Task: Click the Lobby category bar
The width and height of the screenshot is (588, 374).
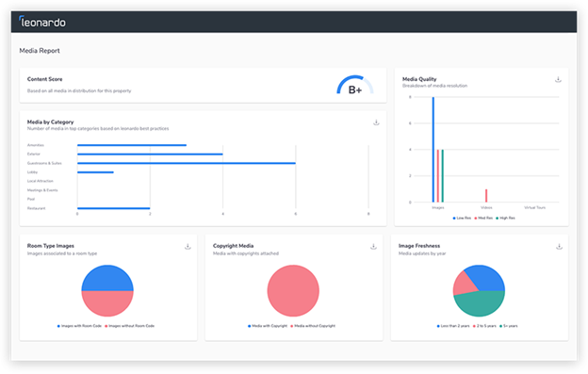Action: (95, 172)
